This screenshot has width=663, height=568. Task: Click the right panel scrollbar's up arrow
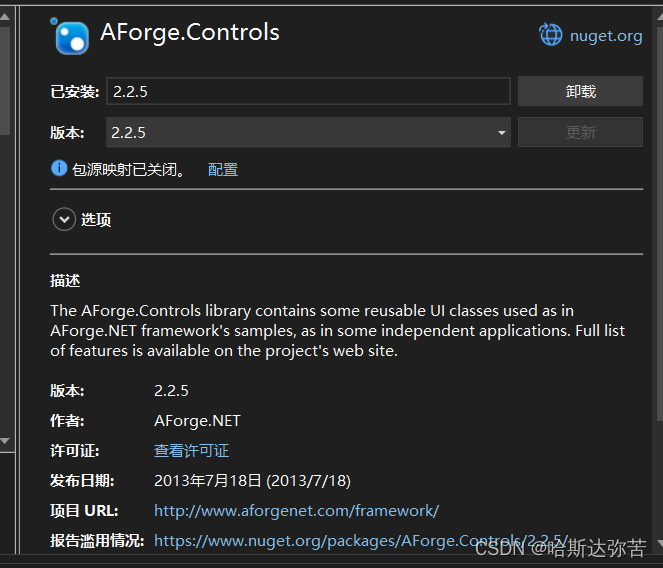(660, 17)
